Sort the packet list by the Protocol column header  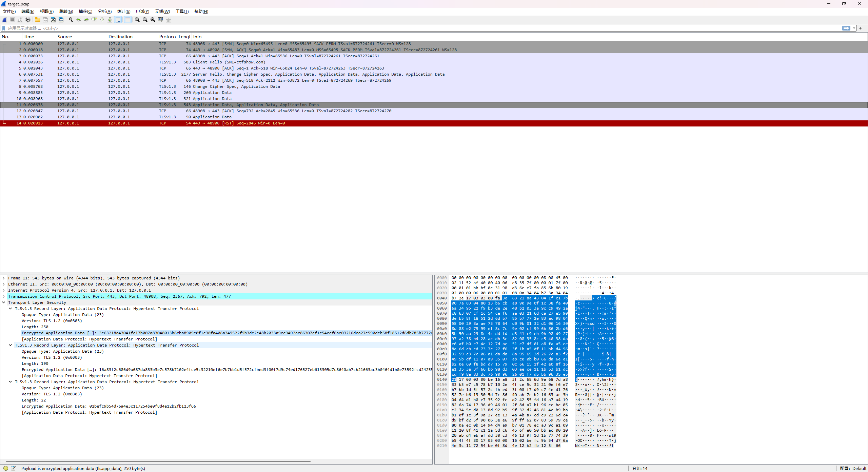point(167,37)
